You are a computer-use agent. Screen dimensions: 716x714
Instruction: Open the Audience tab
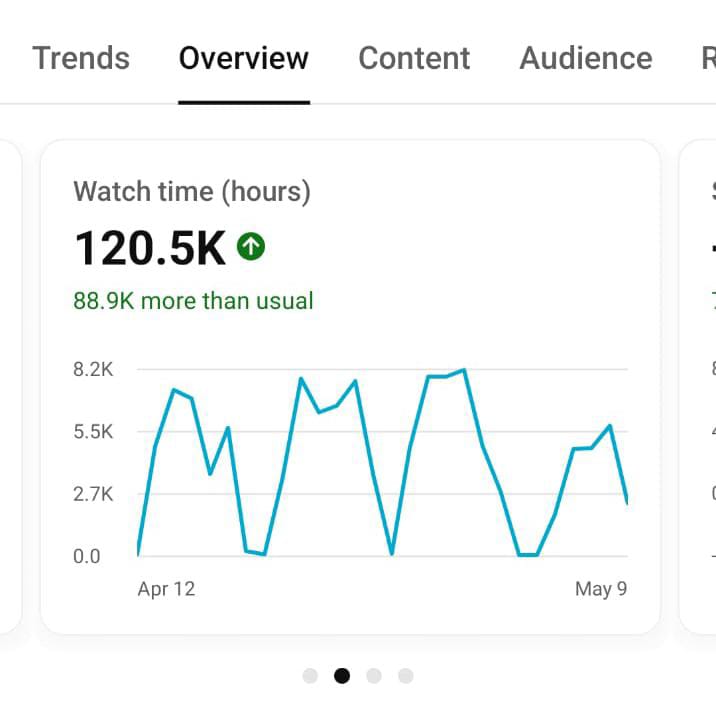[586, 58]
